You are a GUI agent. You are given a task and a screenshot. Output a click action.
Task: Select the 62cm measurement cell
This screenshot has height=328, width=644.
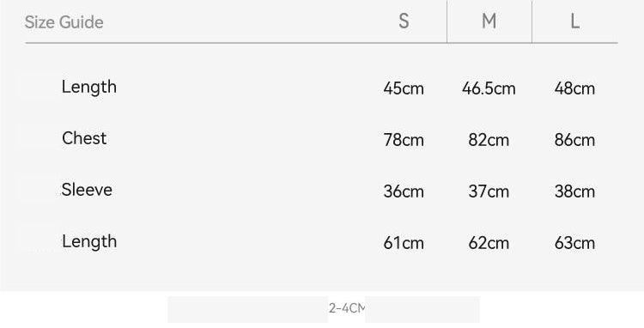(x=489, y=243)
